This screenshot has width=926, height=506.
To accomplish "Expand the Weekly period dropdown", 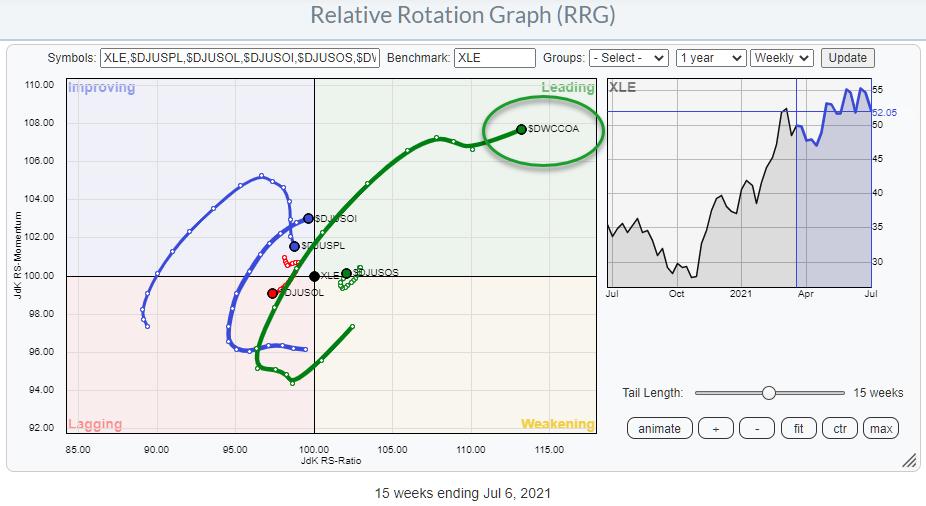I will [782, 58].
